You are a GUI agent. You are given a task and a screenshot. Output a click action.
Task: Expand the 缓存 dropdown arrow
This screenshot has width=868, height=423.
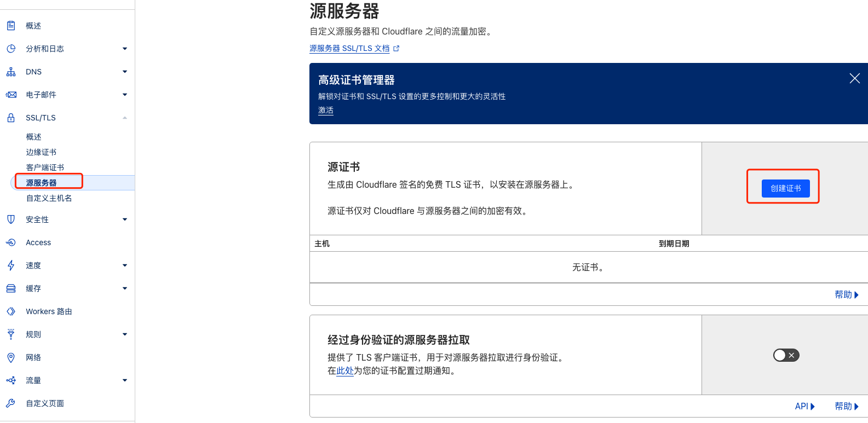pos(125,288)
